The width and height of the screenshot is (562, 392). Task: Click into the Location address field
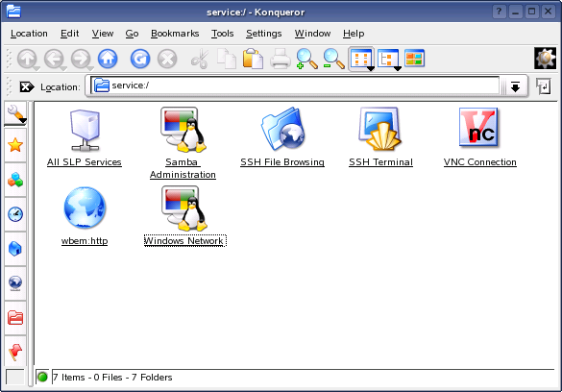(x=295, y=86)
